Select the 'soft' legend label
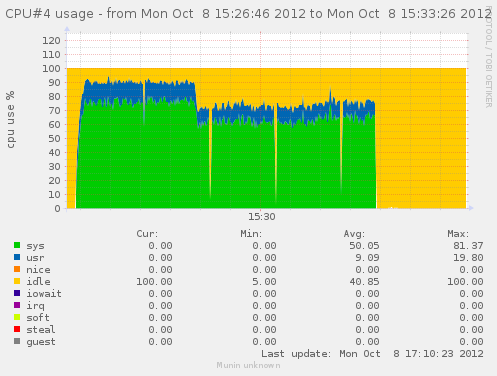Screen dimensions: 497x376 point(38,317)
